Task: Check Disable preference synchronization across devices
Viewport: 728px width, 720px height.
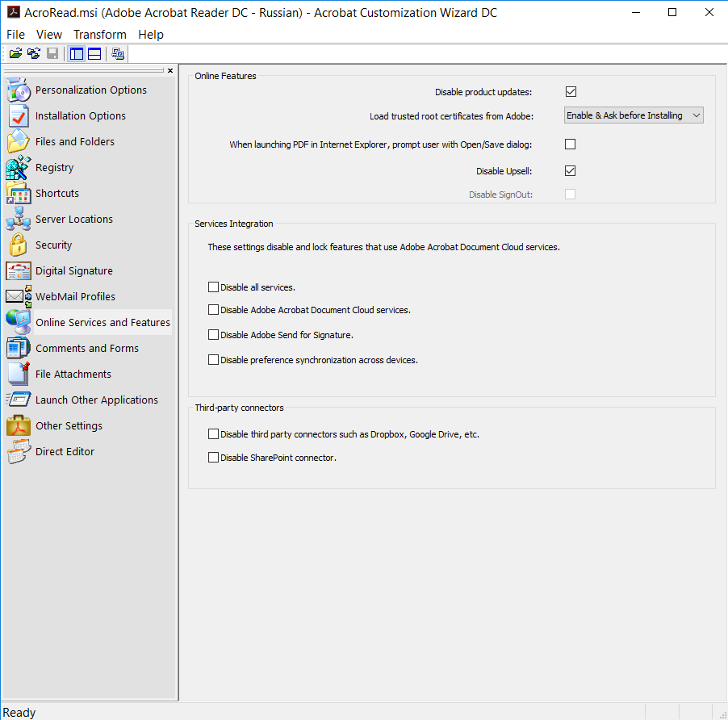Action: point(213,359)
